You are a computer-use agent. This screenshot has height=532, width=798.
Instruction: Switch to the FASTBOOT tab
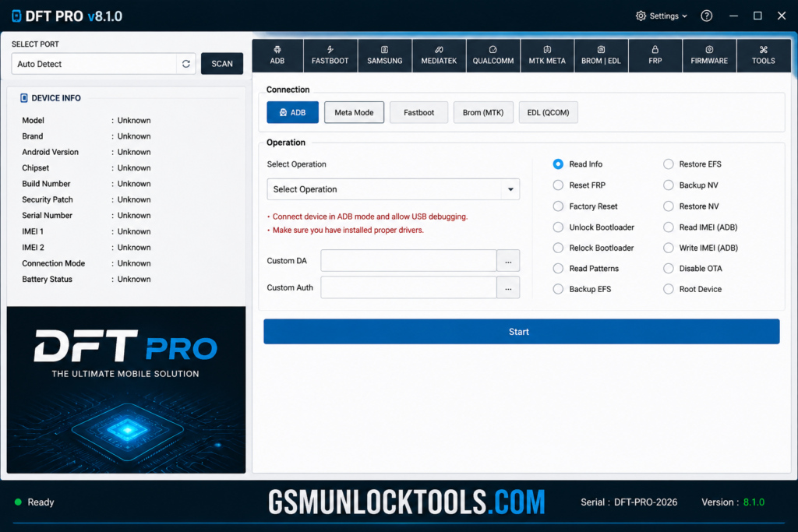tap(330, 55)
